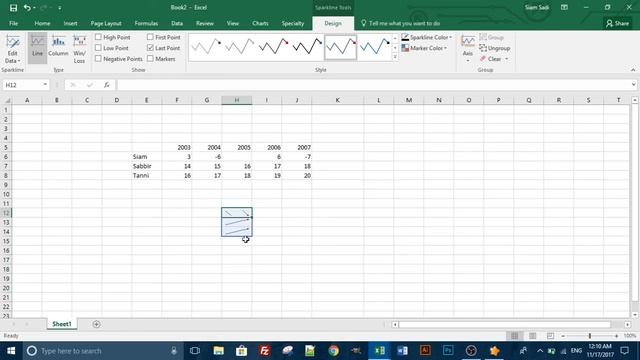Select the Line sparkline type
640x360 pixels.
[37, 48]
